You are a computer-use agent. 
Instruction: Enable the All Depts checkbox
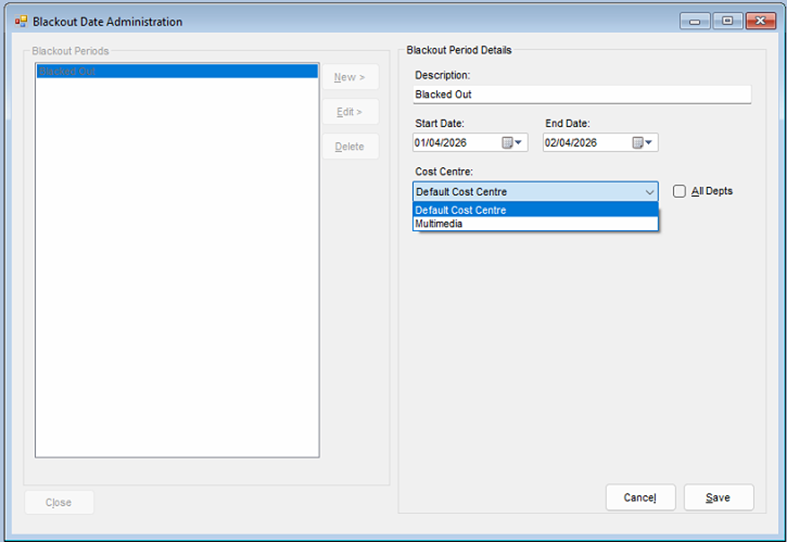point(679,191)
